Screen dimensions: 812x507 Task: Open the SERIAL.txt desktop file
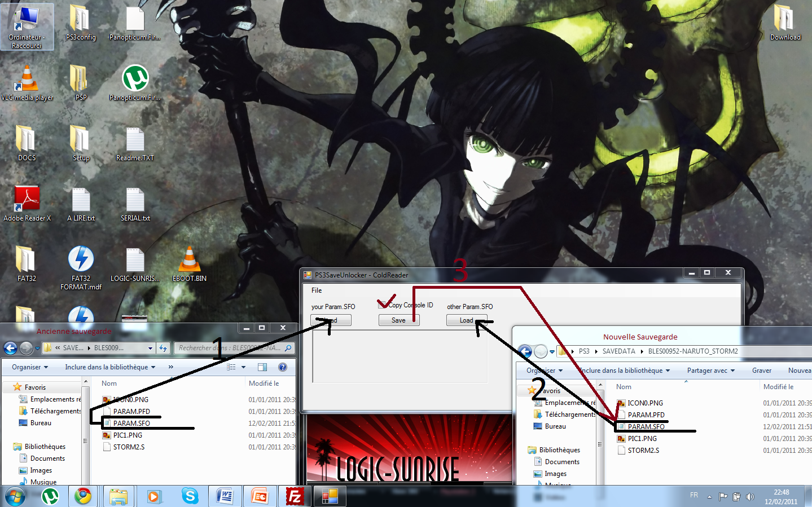135,204
